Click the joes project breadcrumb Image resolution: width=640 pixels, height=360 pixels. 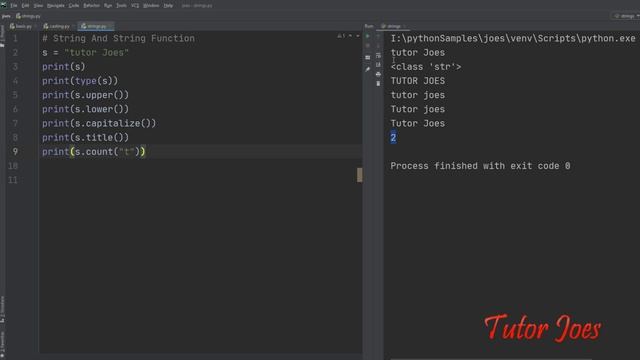(x=6, y=16)
